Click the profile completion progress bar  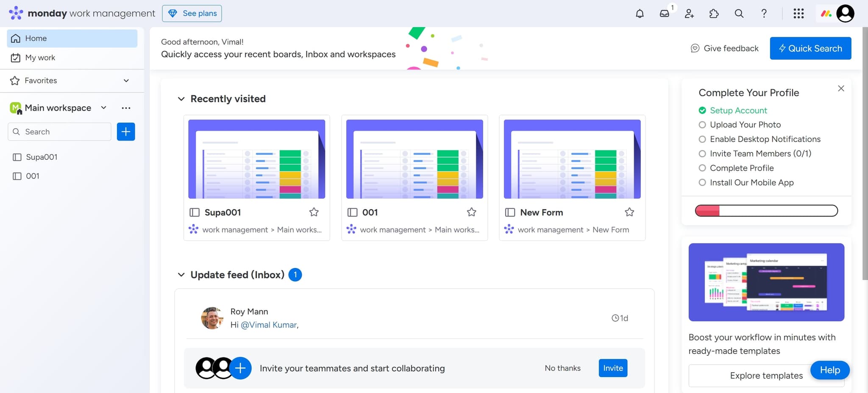coord(766,211)
